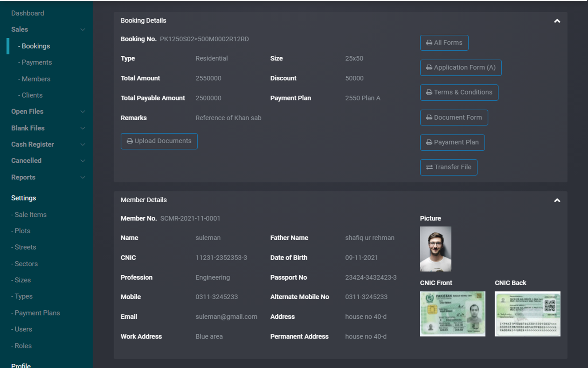Print the Document Form
This screenshot has width=588, height=368.
454,117
